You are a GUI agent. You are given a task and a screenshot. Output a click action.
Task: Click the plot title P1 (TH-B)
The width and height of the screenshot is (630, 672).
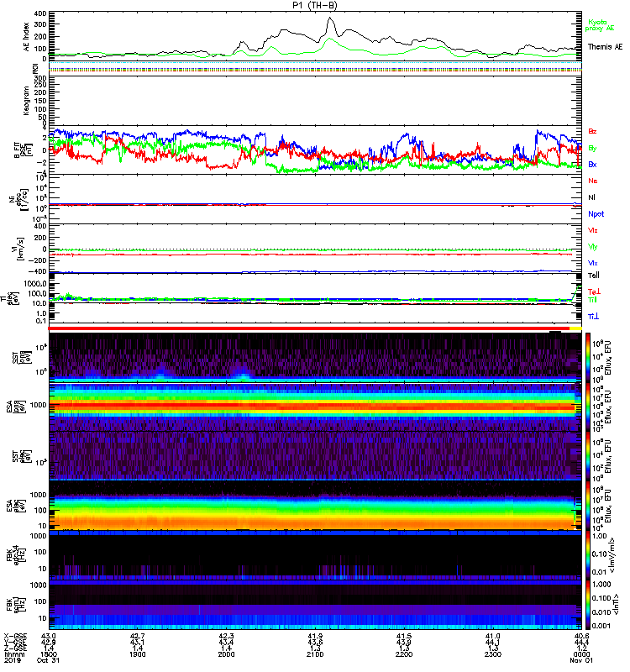314,5
